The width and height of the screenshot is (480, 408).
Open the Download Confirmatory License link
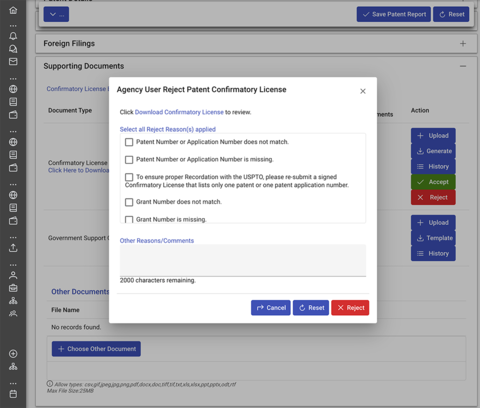(x=179, y=112)
